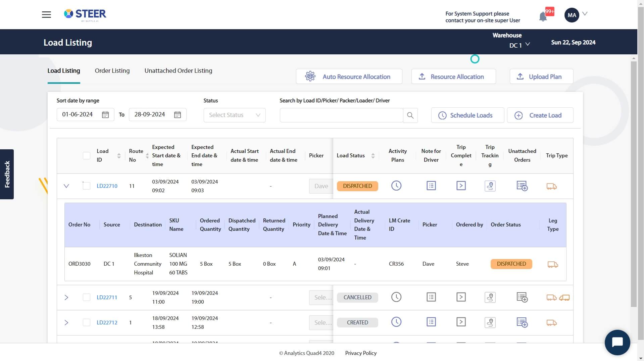Click the Upload Plan button

coord(541,76)
